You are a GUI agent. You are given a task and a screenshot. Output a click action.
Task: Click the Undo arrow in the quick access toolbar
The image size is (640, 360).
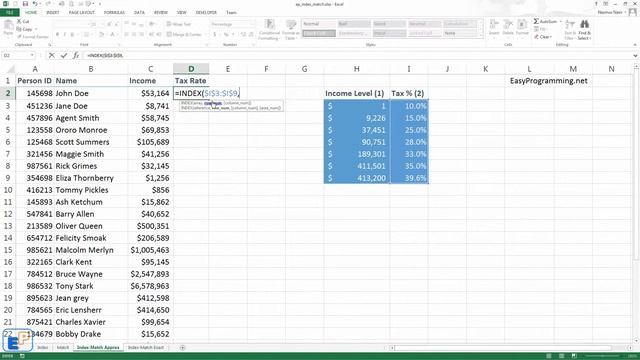pos(35,4)
